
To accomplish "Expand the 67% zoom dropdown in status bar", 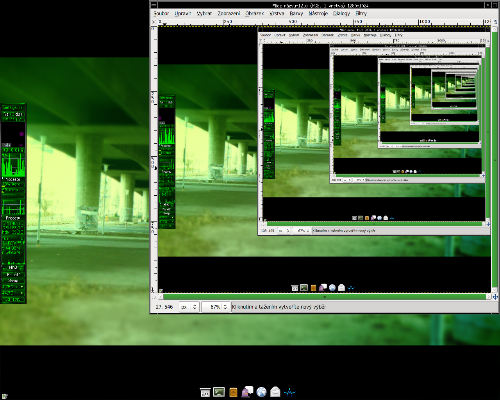I will click(215, 307).
